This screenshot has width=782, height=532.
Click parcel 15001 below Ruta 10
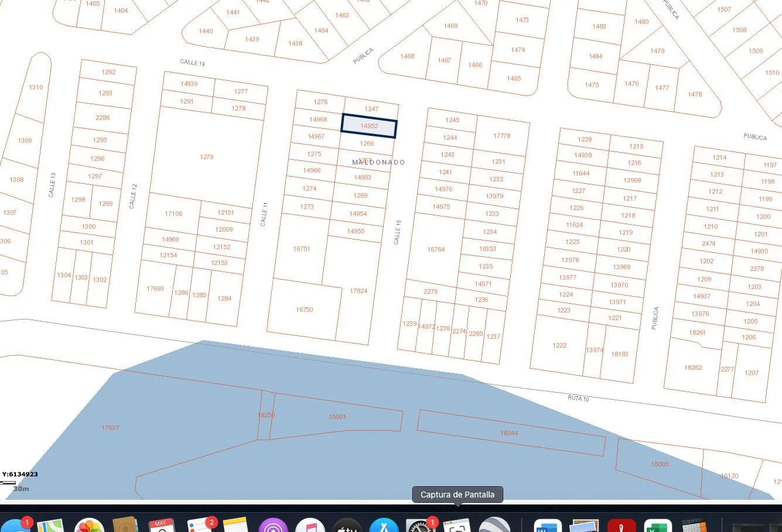337,417
